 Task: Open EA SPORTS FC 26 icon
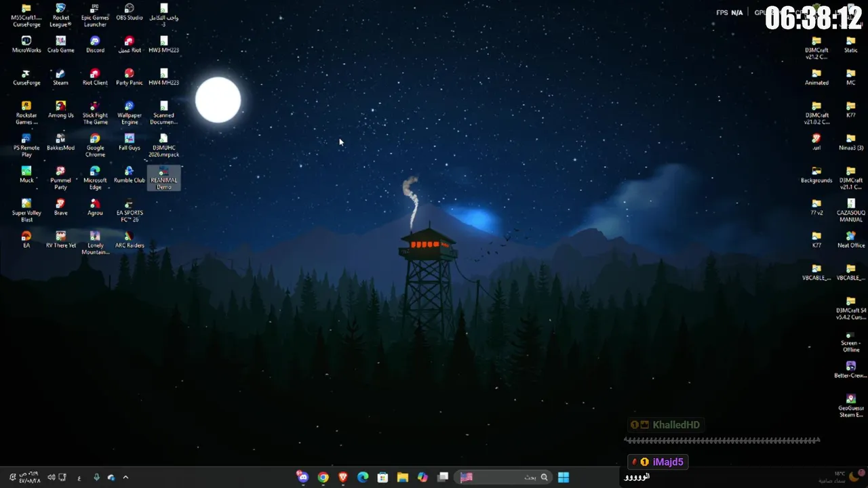tap(130, 210)
